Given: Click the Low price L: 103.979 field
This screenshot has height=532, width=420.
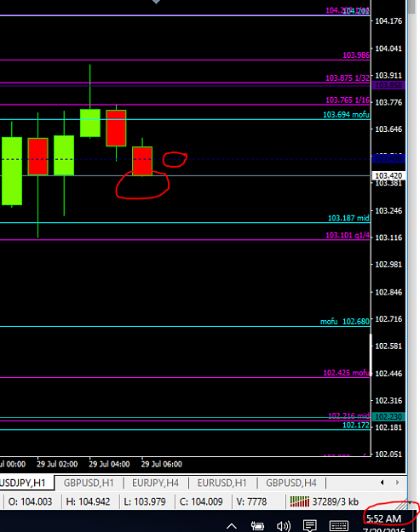Looking at the screenshot, I should (145, 501).
